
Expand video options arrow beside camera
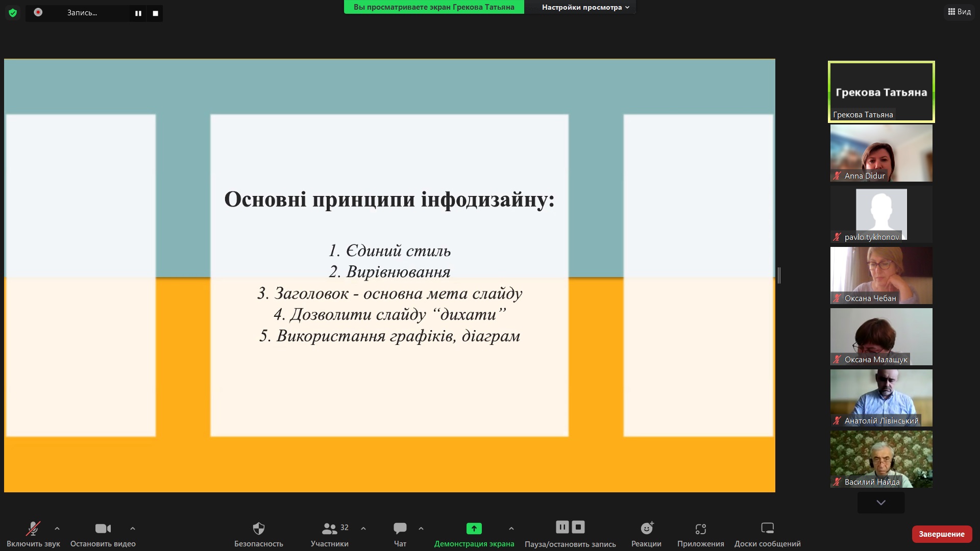tap(133, 529)
